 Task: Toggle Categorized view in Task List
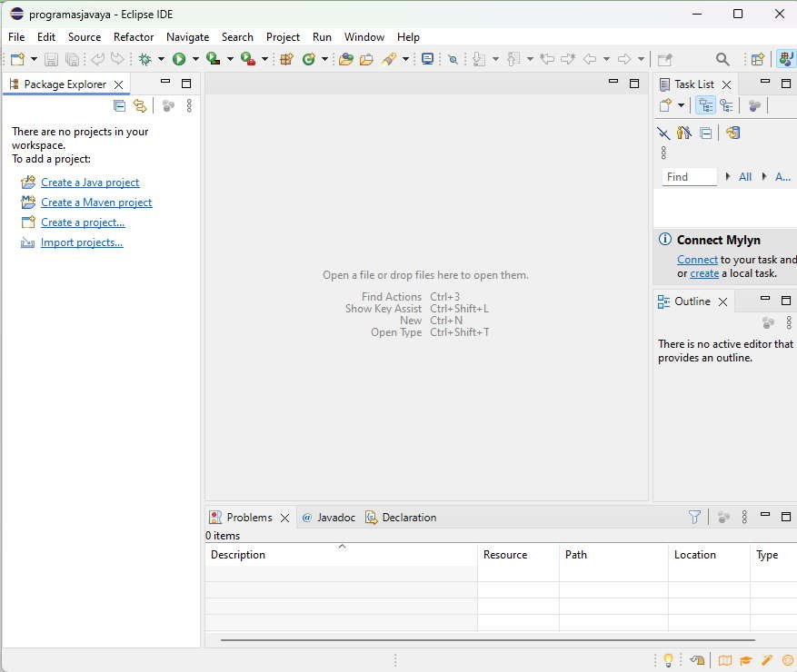705,105
